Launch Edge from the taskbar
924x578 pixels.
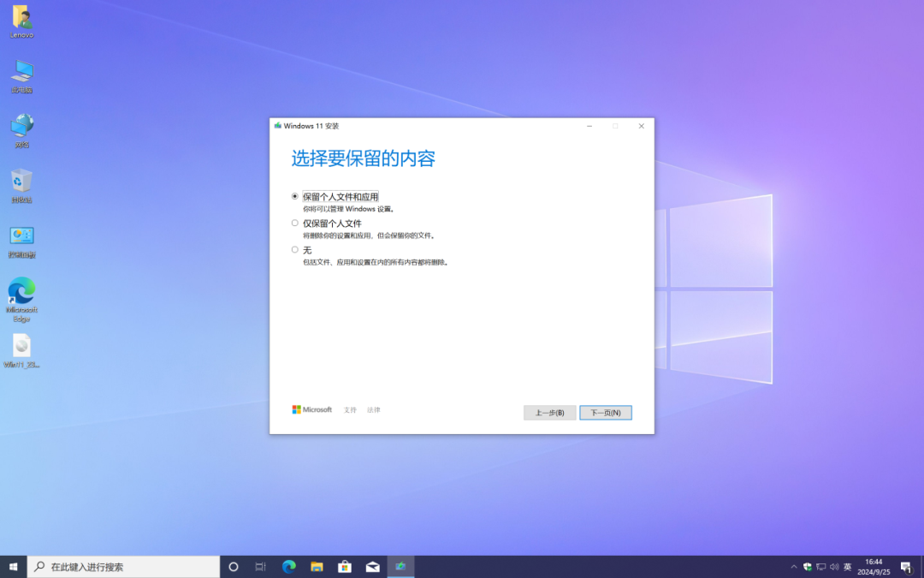coord(289,567)
